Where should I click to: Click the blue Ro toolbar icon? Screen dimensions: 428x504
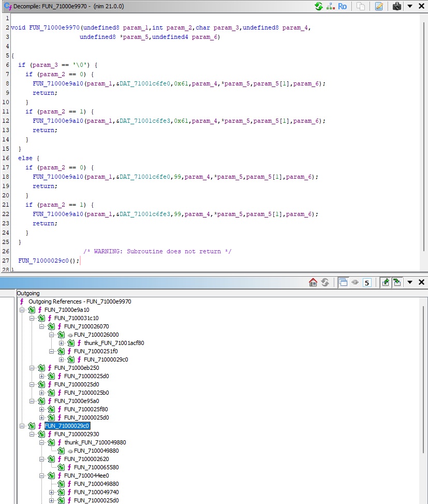pos(342,6)
